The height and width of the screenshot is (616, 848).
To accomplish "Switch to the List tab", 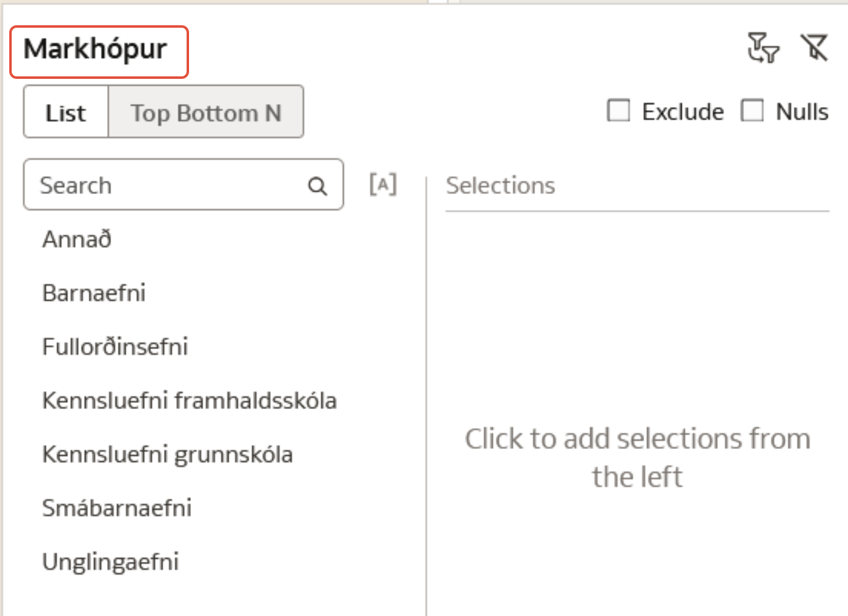I will (x=66, y=112).
